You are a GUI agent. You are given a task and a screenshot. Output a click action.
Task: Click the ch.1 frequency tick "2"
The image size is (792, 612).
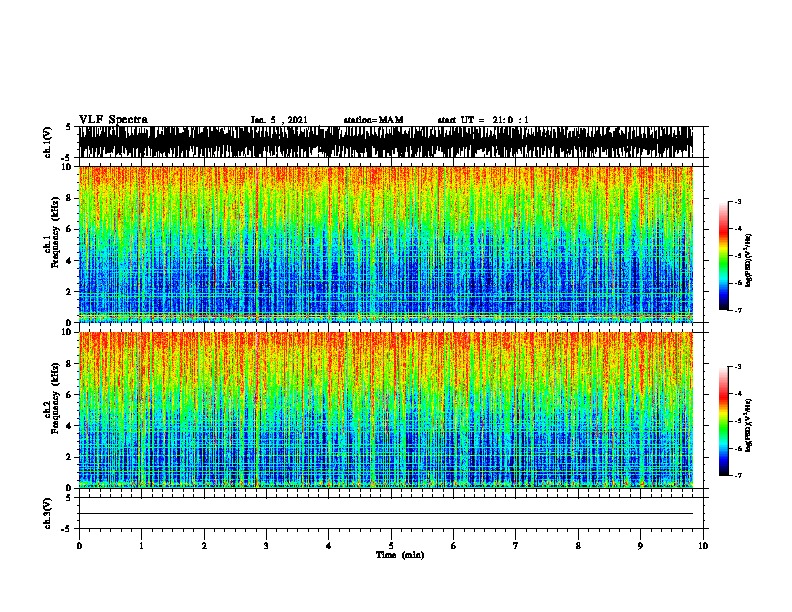coord(69,291)
